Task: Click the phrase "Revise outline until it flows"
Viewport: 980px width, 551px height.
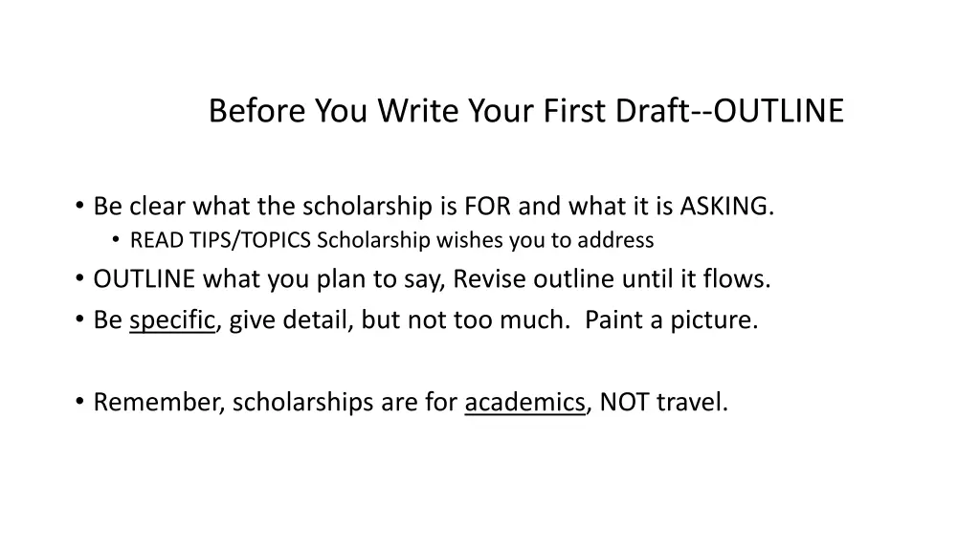Action: coord(611,279)
